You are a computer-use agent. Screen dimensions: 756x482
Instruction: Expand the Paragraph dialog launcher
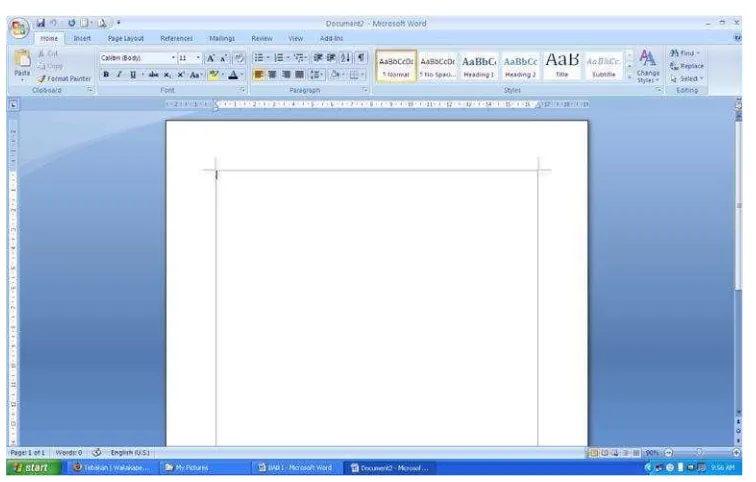point(365,90)
